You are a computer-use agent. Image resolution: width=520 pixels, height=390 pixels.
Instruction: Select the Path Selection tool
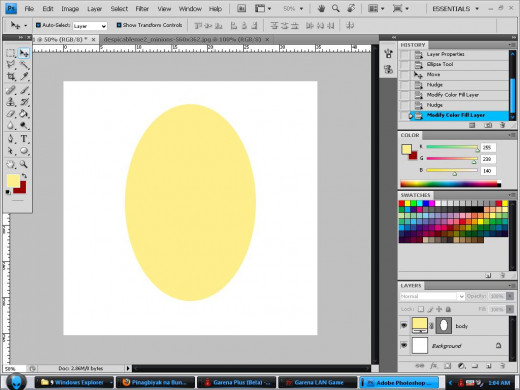tap(11, 151)
